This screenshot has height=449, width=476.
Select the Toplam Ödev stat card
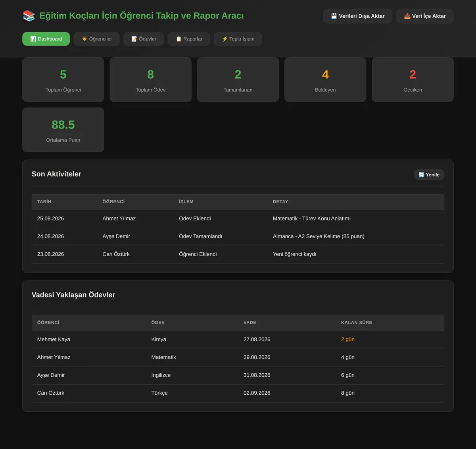151,80
